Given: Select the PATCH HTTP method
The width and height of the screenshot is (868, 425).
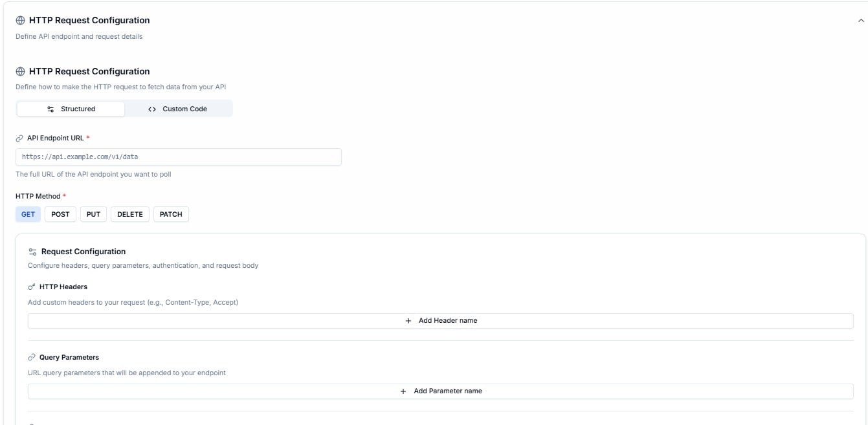Looking at the screenshot, I should tap(171, 214).
